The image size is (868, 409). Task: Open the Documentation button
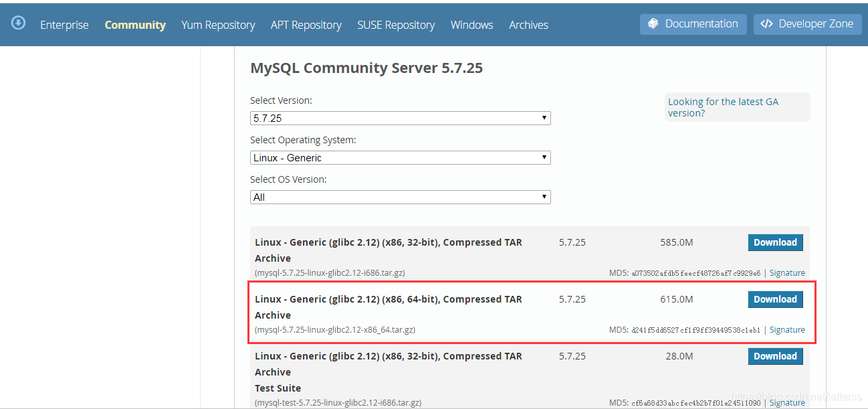pos(693,24)
